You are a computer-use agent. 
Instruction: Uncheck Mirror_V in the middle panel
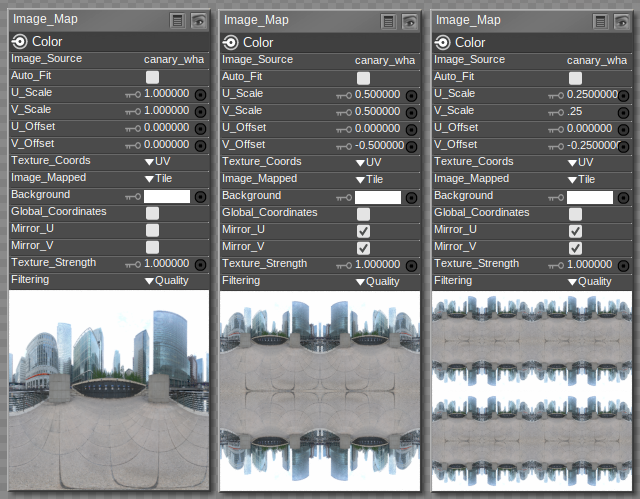(363, 248)
